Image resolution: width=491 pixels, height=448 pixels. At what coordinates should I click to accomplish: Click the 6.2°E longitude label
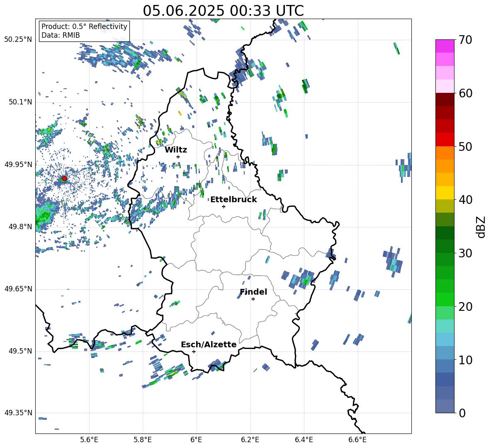pos(250,440)
